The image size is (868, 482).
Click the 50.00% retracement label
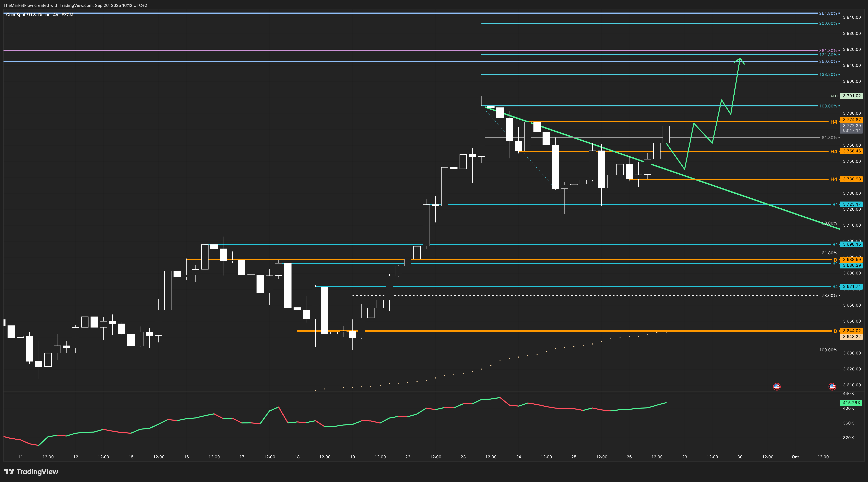tap(829, 223)
